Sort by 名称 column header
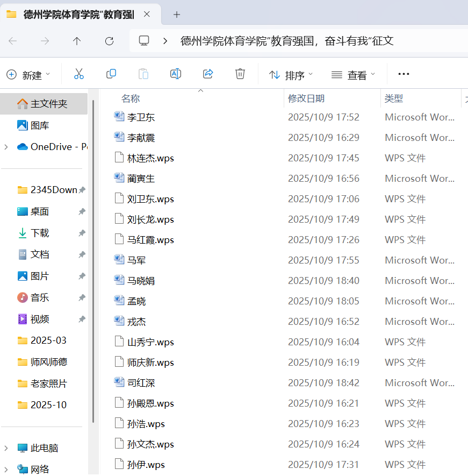 (131, 98)
